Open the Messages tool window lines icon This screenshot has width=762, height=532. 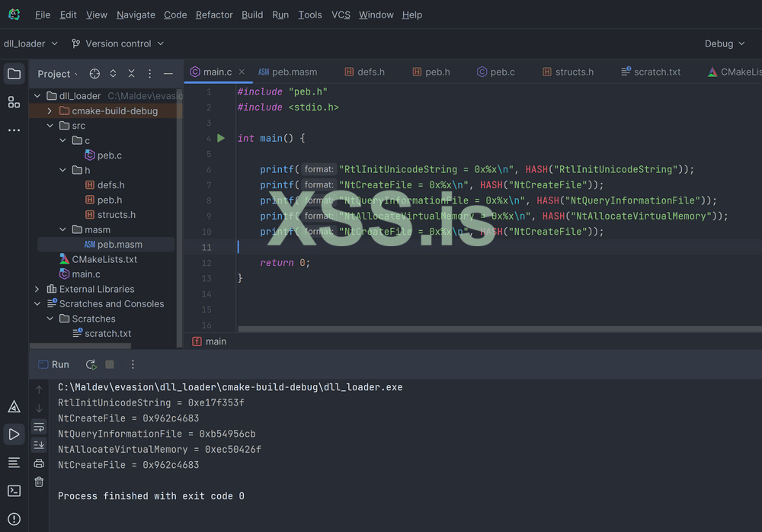(14, 463)
